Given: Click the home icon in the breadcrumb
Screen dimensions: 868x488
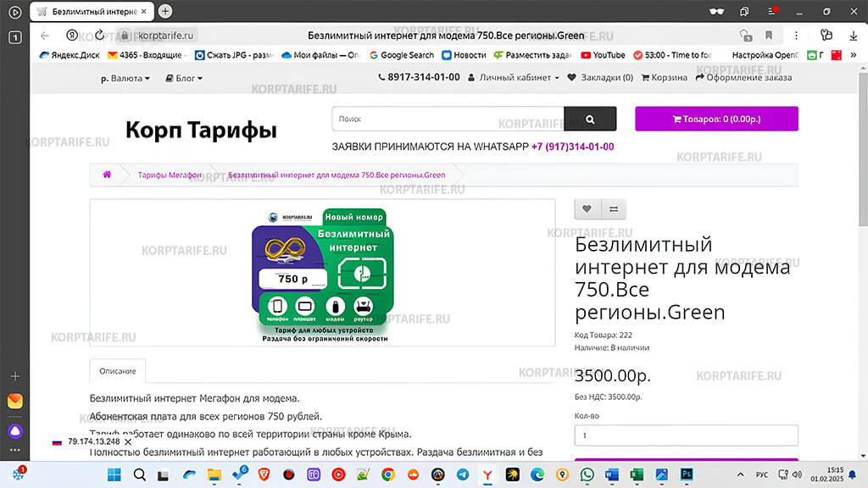Looking at the screenshot, I should 107,175.
